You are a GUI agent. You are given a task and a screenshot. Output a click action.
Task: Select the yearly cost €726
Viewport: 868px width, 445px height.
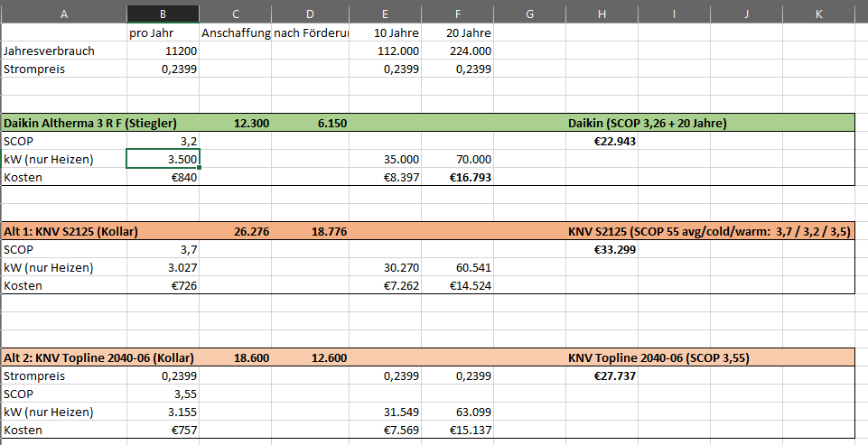(163, 285)
